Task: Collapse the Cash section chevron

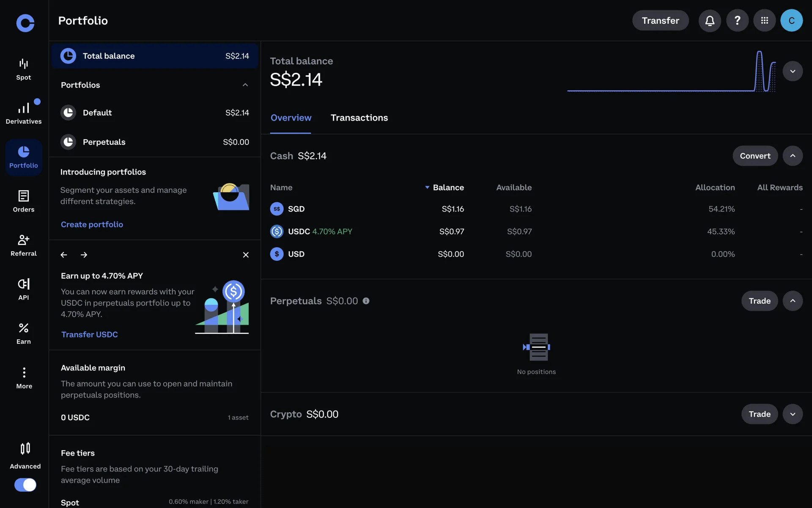Action: pyautogui.click(x=793, y=156)
